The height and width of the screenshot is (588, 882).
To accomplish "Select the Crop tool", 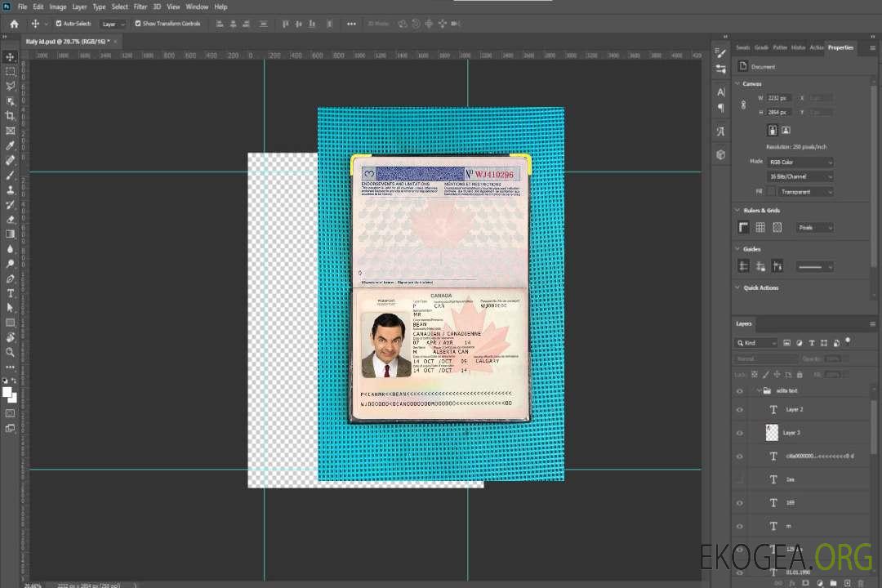I will pyautogui.click(x=10, y=116).
